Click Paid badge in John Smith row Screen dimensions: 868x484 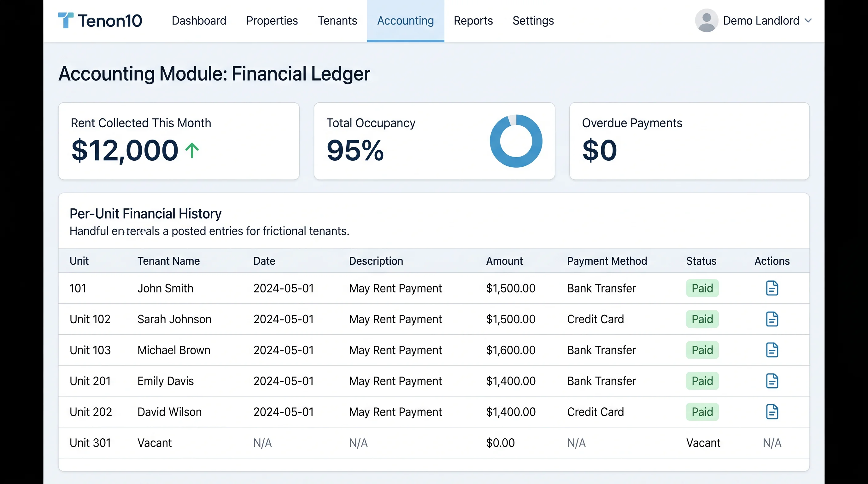pos(702,288)
